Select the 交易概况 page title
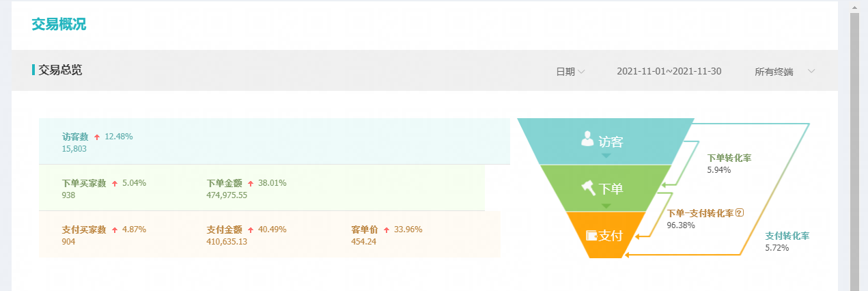 [x=59, y=25]
